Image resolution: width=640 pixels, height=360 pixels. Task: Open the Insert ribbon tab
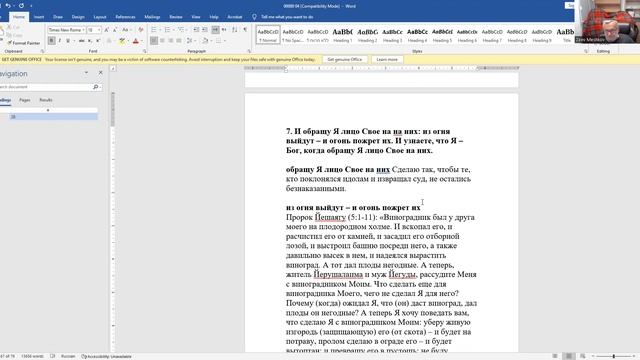[x=39, y=17]
